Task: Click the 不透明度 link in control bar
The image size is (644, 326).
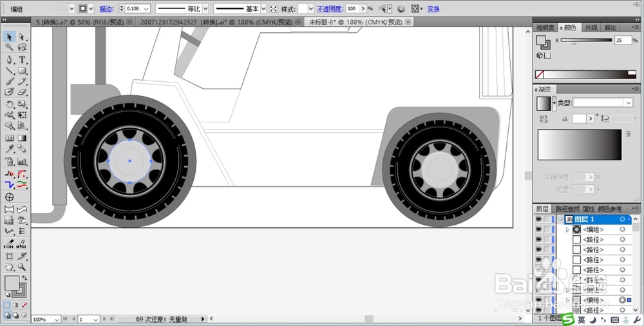Action: [330, 9]
